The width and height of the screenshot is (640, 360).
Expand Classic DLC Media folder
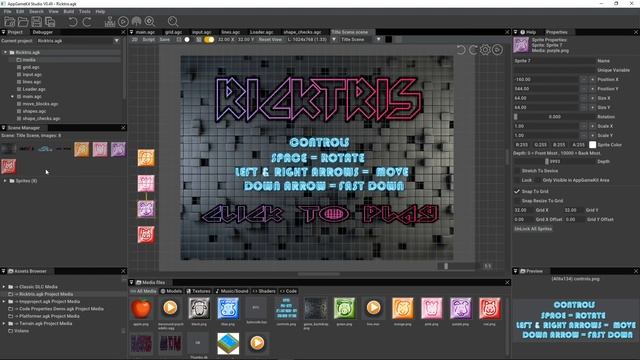click(4, 287)
